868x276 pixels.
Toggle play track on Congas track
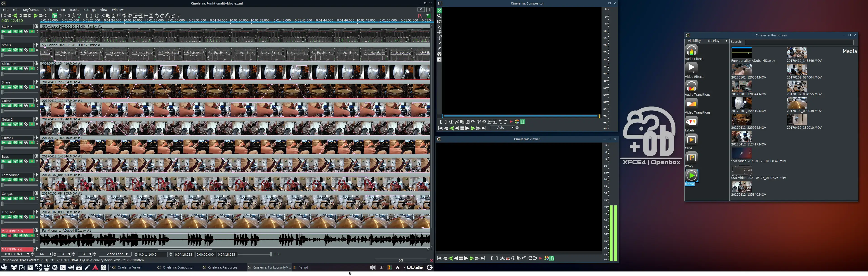point(4,198)
